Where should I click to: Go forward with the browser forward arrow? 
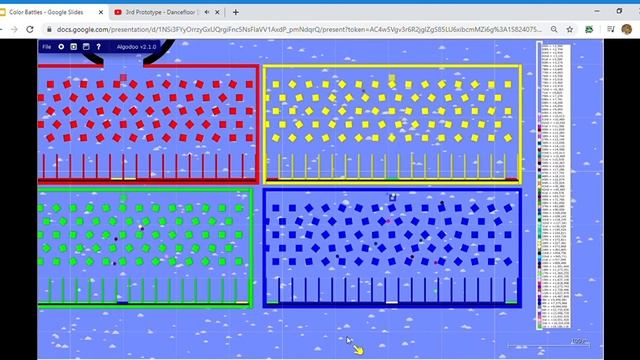[x=14, y=29]
